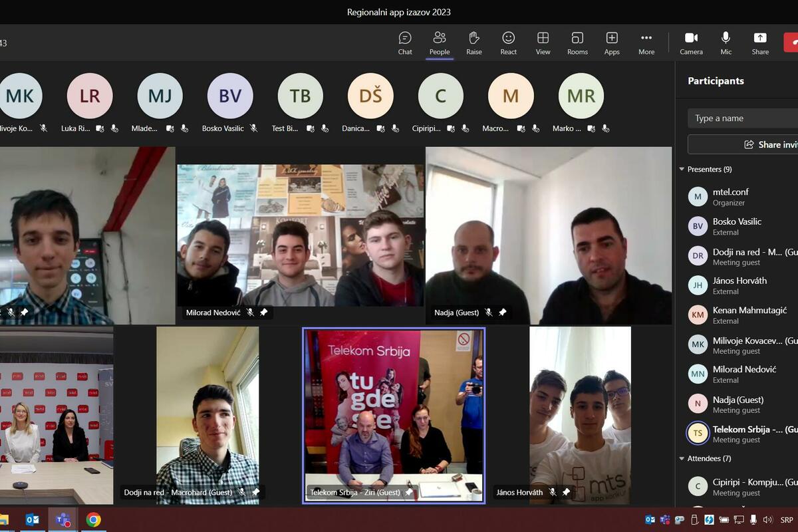
Task: Select János Horváth in the participants list
Action: 739,285
